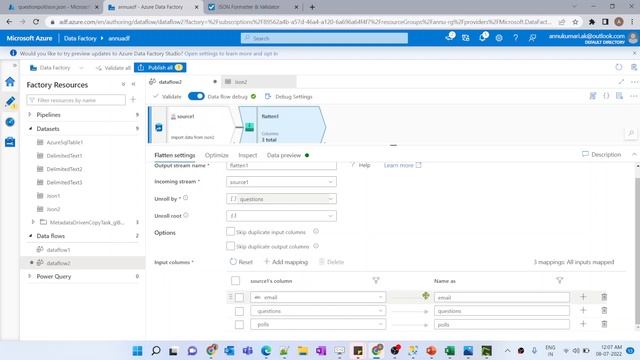The height and width of the screenshot is (360, 640).
Task: Tick the select-all checkbox in the mapping header
Action: tap(236, 281)
